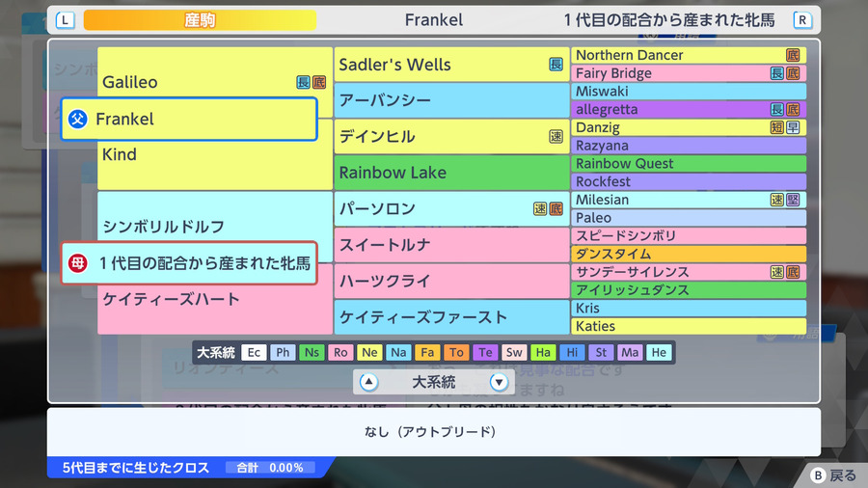The height and width of the screenshot is (488, 868).
Task: Click the 早 icon on Danzig
Action: tap(793, 127)
